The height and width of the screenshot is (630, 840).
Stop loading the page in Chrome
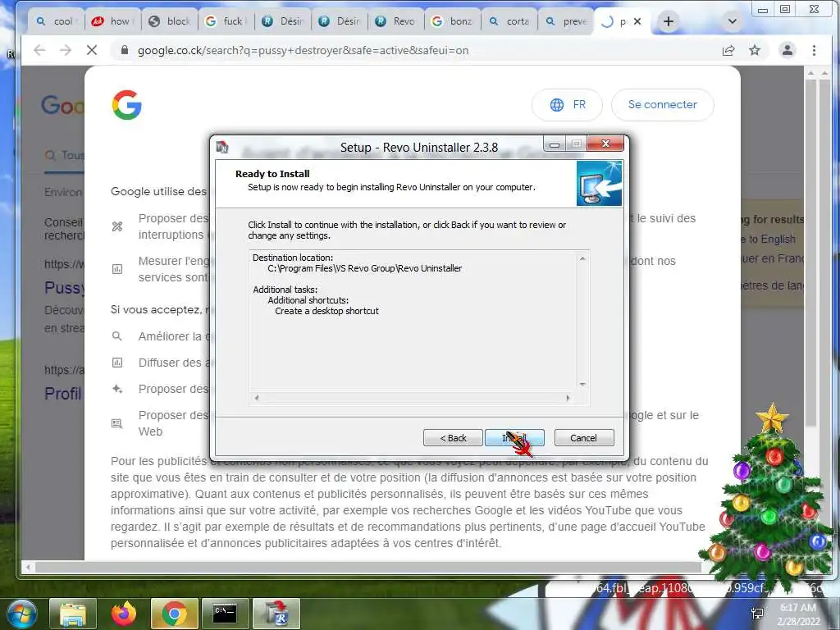92,50
